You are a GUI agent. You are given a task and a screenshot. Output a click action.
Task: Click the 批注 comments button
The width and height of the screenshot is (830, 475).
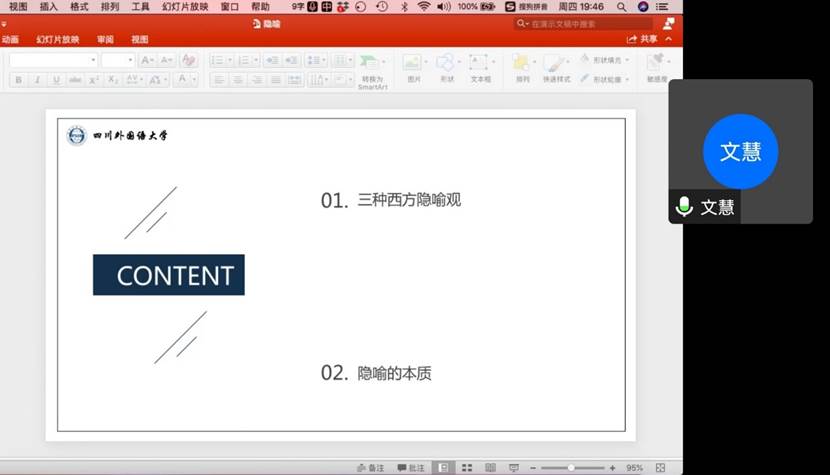pos(410,467)
